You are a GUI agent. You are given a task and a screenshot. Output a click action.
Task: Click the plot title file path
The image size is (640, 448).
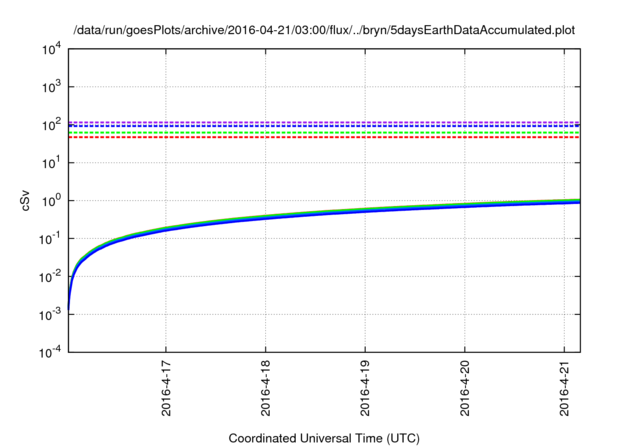point(324,31)
